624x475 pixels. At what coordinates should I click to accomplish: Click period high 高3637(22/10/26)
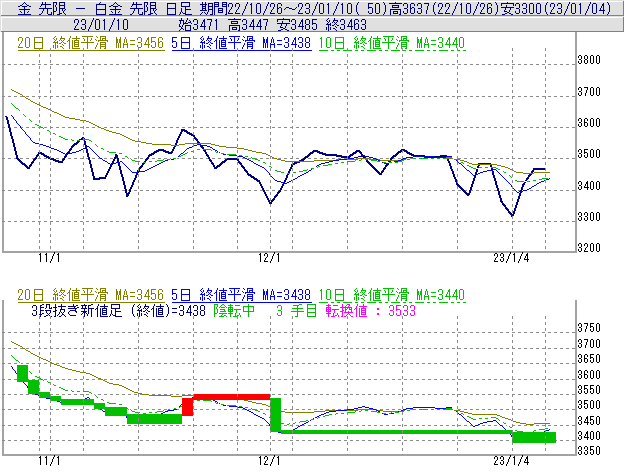(x=443, y=8)
